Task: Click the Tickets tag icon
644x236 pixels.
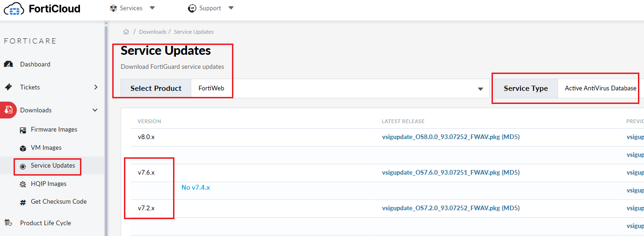Action: click(x=8, y=87)
